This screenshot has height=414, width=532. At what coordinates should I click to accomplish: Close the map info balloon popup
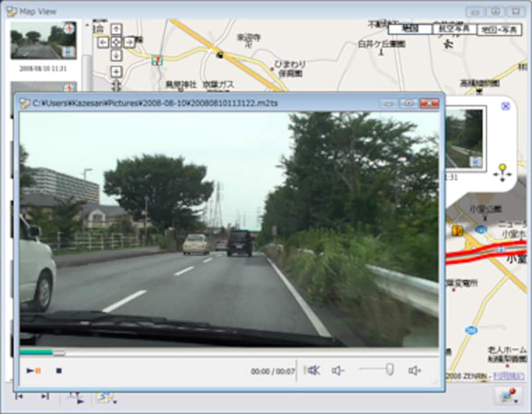pos(505,106)
